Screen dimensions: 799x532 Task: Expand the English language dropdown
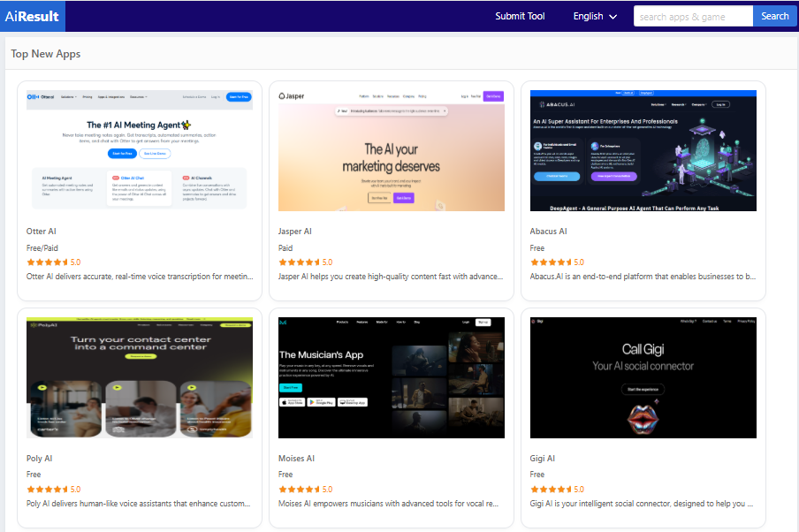595,16
